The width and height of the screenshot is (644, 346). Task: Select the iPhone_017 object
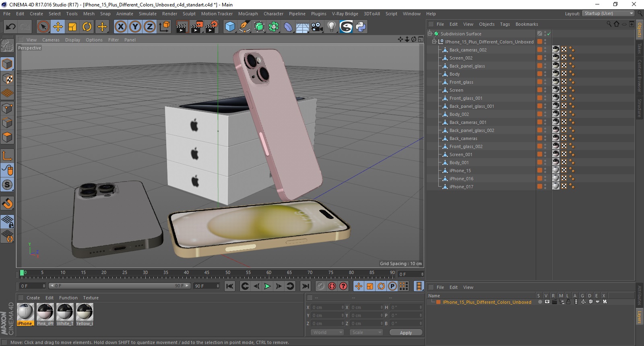(x=461, y=187)
